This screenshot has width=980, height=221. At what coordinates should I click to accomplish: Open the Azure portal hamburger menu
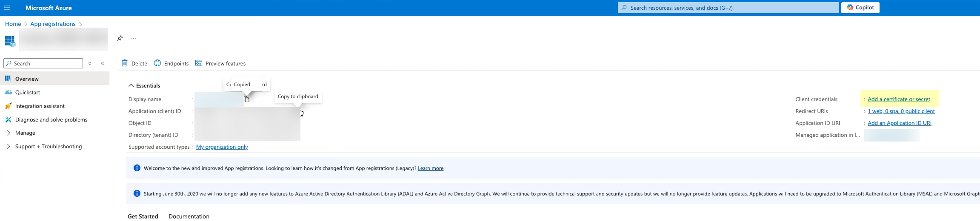pyautogui.click(x=7, y=8)
